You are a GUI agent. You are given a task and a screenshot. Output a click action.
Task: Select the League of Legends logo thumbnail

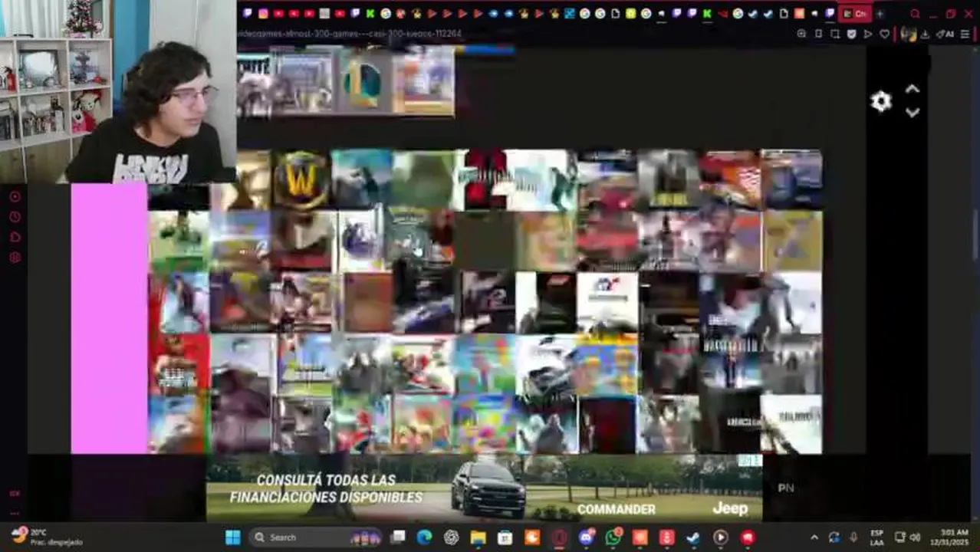362,83
